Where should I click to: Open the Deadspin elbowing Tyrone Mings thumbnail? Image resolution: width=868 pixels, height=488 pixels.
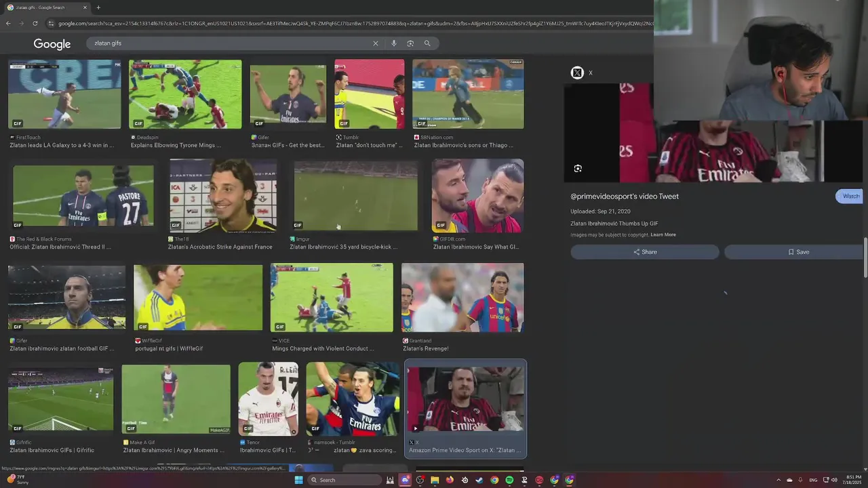pyautogui.click(x=185, y=94)
